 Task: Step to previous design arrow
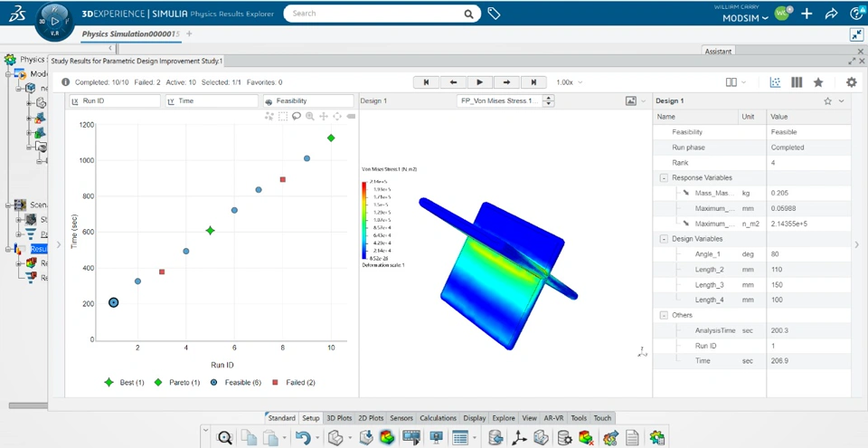pos(453,82)
